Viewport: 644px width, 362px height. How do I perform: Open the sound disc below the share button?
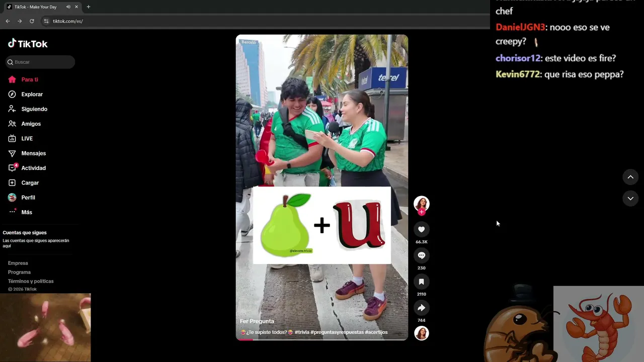point(422,333)
